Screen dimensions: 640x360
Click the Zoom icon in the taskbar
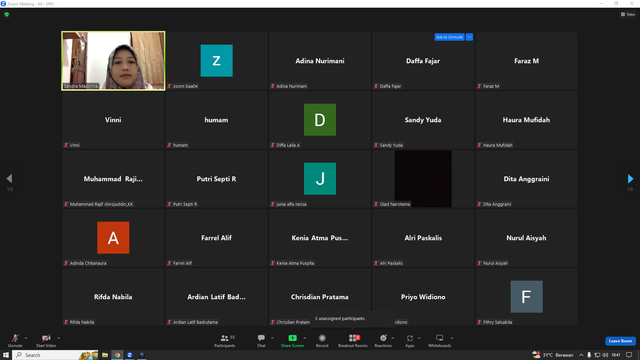[x=129, y=355]
